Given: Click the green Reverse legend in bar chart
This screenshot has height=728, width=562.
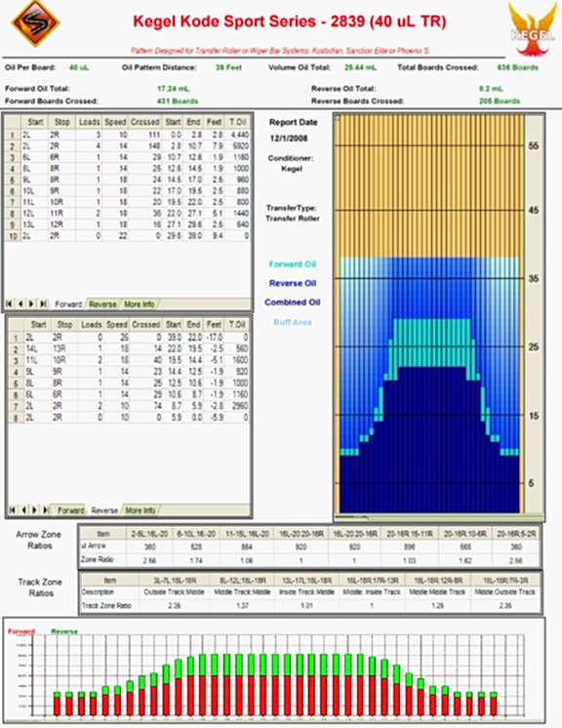Looking at the screenshot, I should click(x=64, y=631).
